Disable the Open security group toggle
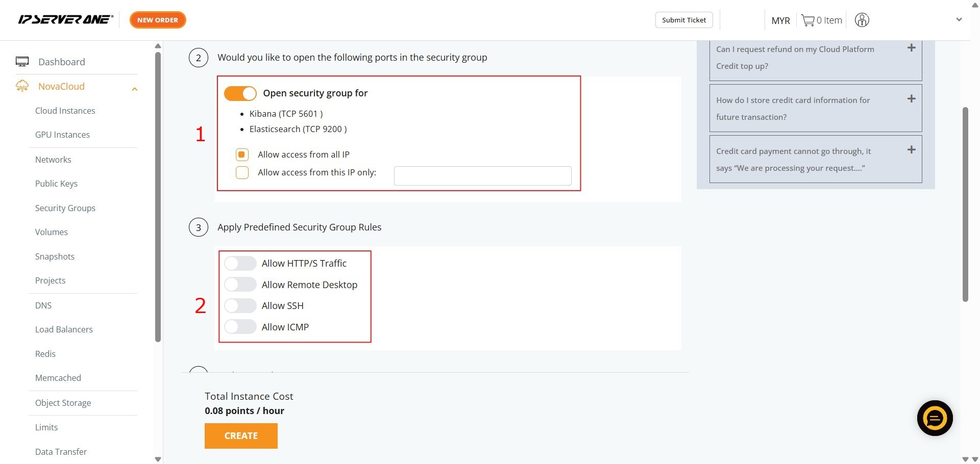The image size is (980, 464). (240, 93)
